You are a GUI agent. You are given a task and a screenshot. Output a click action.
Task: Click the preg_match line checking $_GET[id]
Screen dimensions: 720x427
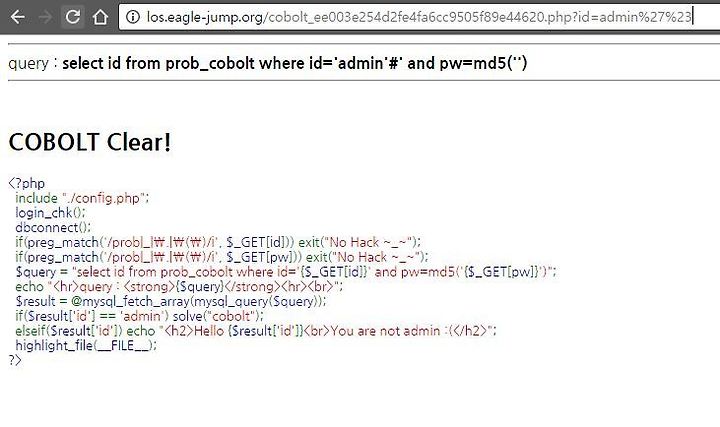pos(218,242)
